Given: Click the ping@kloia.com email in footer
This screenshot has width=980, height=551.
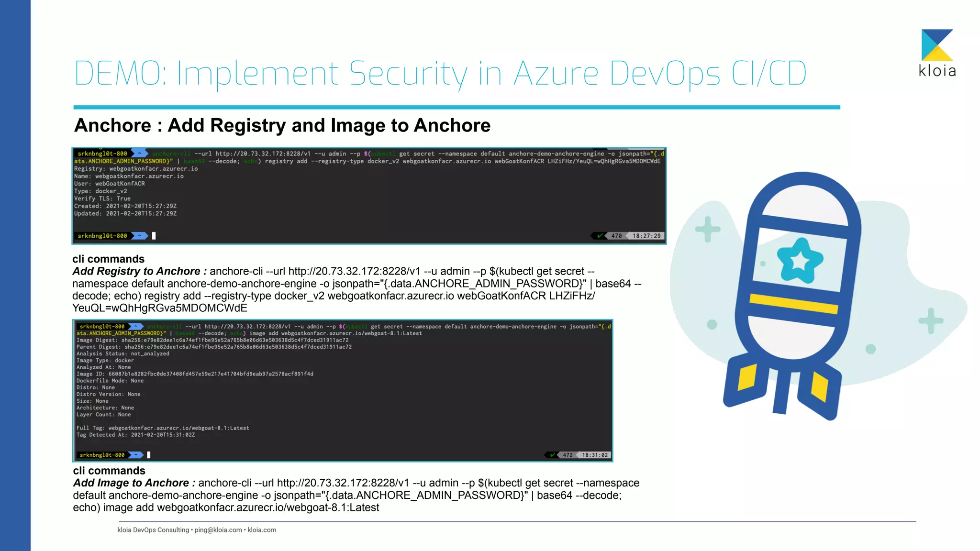Looking at the screenshot, I should tap(218, 530).
